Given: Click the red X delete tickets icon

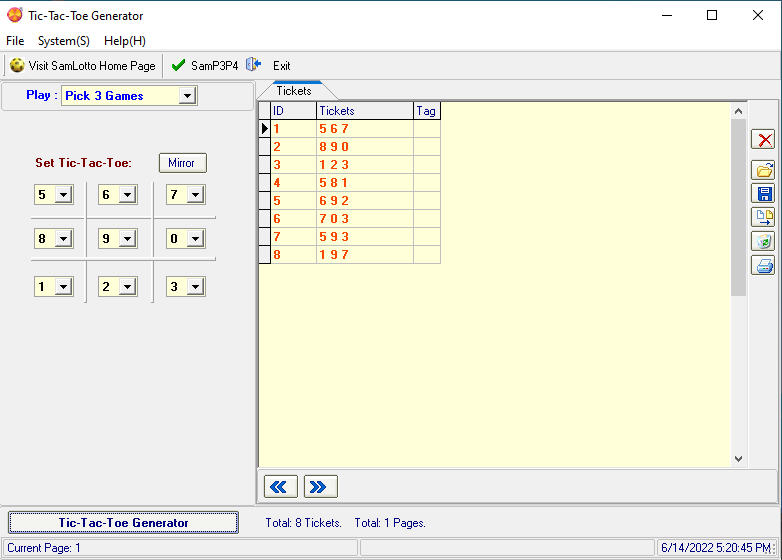Looking at the screenshot, I should (x=763, y=140).
